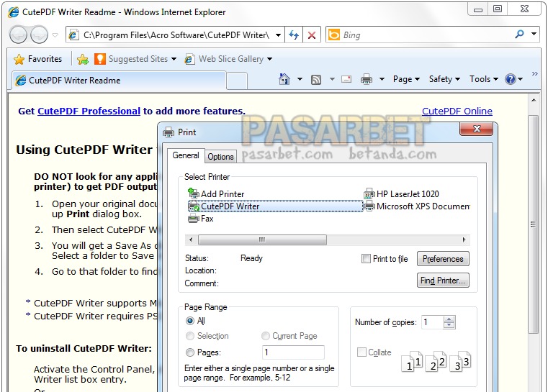
Task: Click the Bing logo in search box
Action: 334,35
